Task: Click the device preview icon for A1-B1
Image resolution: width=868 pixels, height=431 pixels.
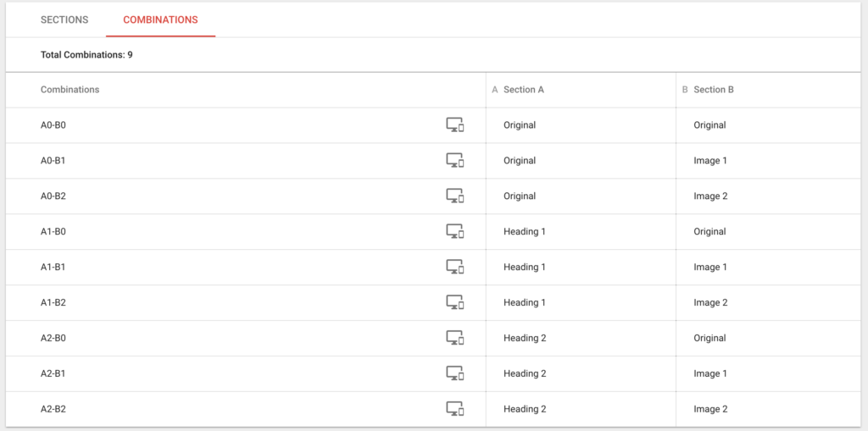Action: pyautogui.click(x=455, y=268)
